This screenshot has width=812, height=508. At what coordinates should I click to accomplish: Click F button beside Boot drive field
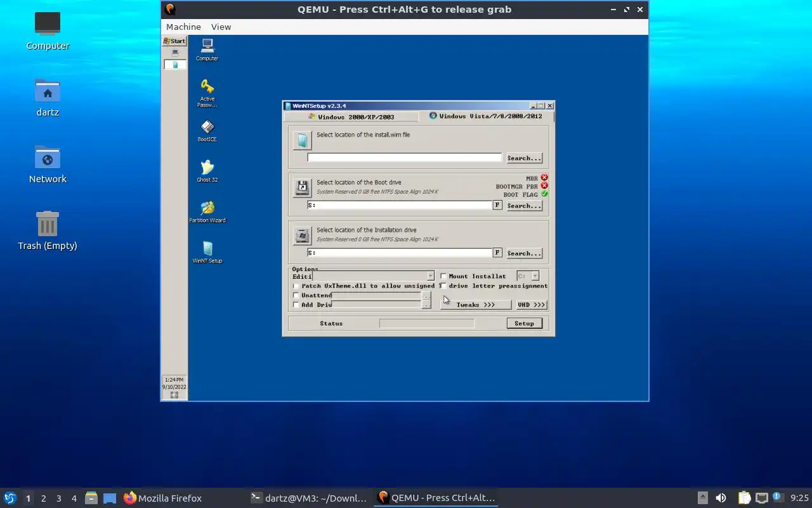pyautogui.click(x=497, y=205)
